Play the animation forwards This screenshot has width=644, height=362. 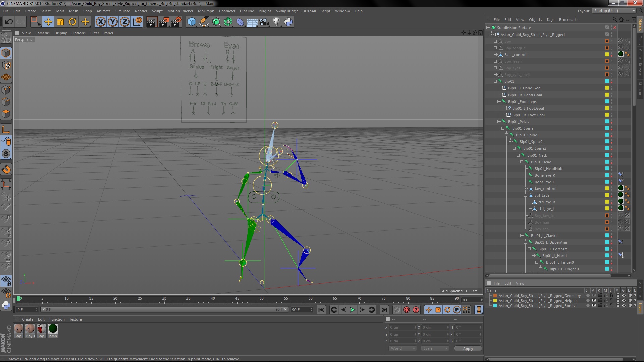[x=353, y=310]
